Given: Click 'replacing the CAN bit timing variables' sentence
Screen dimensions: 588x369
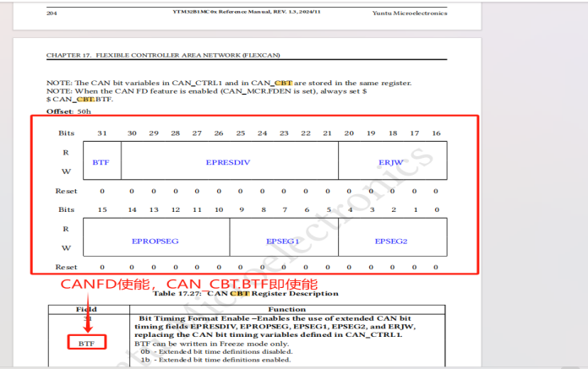Looking at the screenshot, I should tap(269, 335).
